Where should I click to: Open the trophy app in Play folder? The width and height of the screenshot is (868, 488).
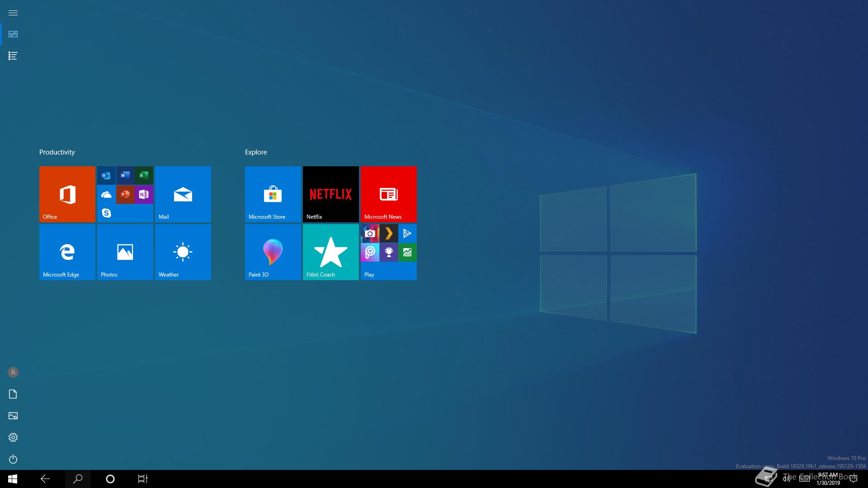(389, 252)
